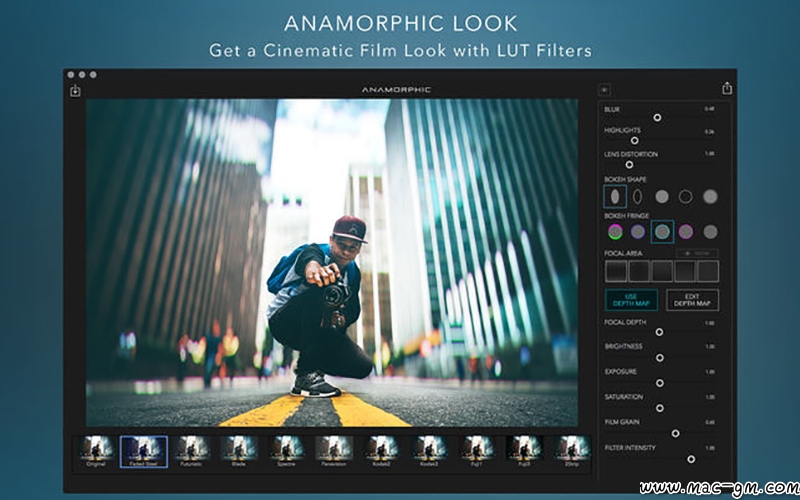Click the EXPOSURE label
This screenshot has width=800, height=500.
(620, 371)
